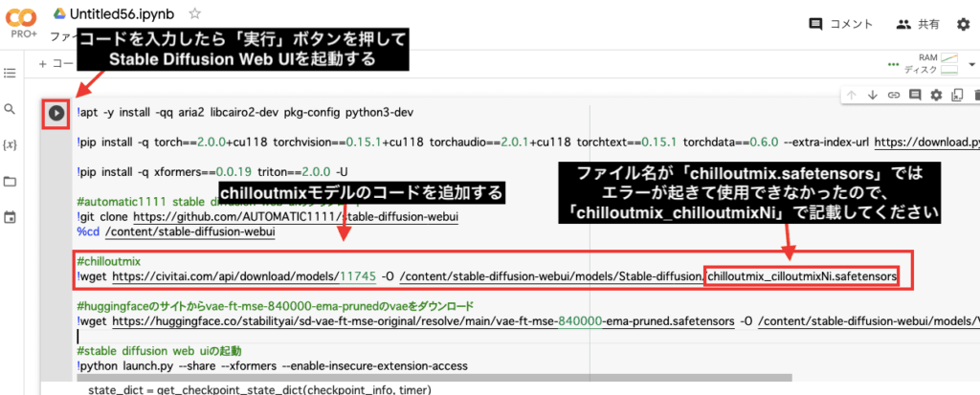Expand the RAM and disk dropdown arrow

(x=972, y=64)
